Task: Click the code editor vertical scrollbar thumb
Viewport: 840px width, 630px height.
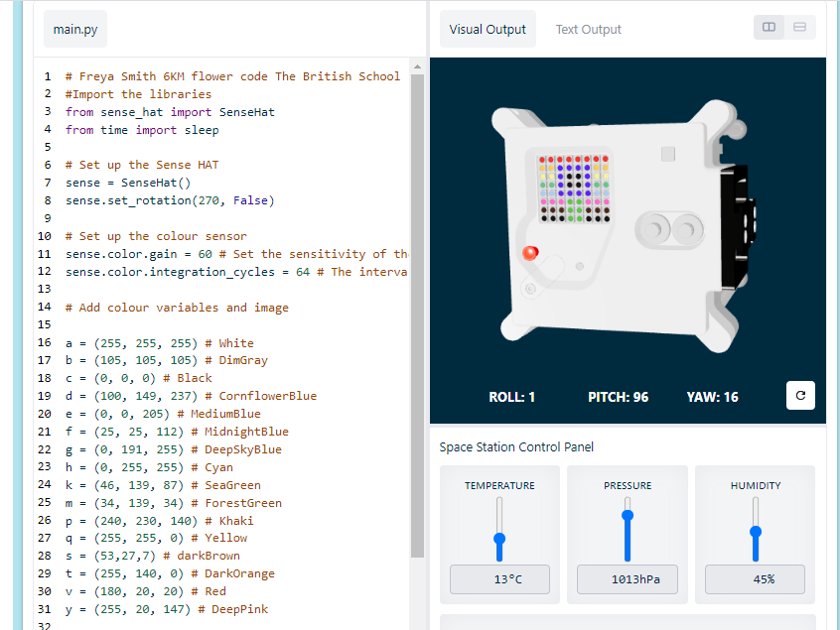Action: tap(417, 315)
